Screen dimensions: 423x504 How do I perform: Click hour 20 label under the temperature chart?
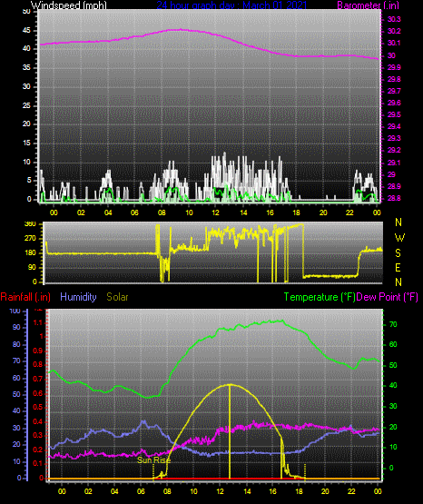click(325, 491)
